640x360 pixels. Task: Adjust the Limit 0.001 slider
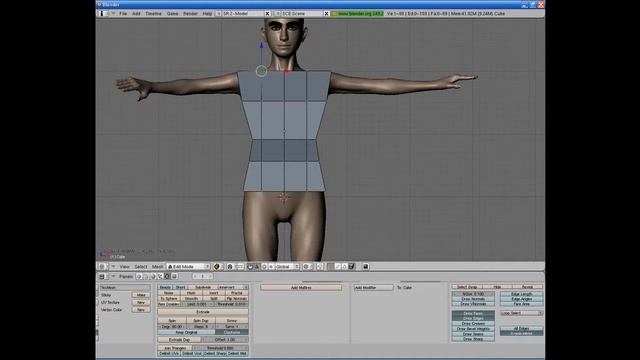point(197,304)
